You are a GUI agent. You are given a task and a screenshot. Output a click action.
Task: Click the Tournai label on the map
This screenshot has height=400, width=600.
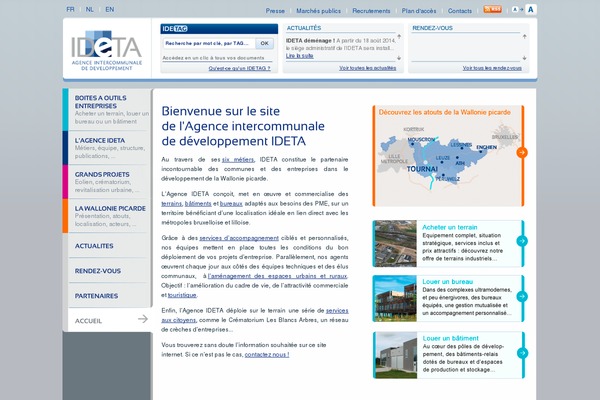pyautogui.click(x=422, y=169)
